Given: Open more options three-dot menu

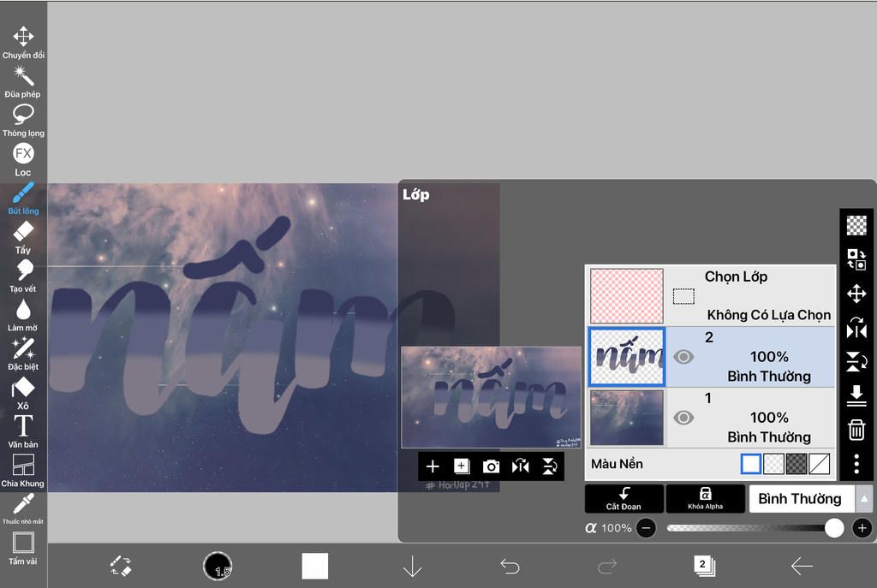Looking at the screenshot, I should [x=856, y=464].
